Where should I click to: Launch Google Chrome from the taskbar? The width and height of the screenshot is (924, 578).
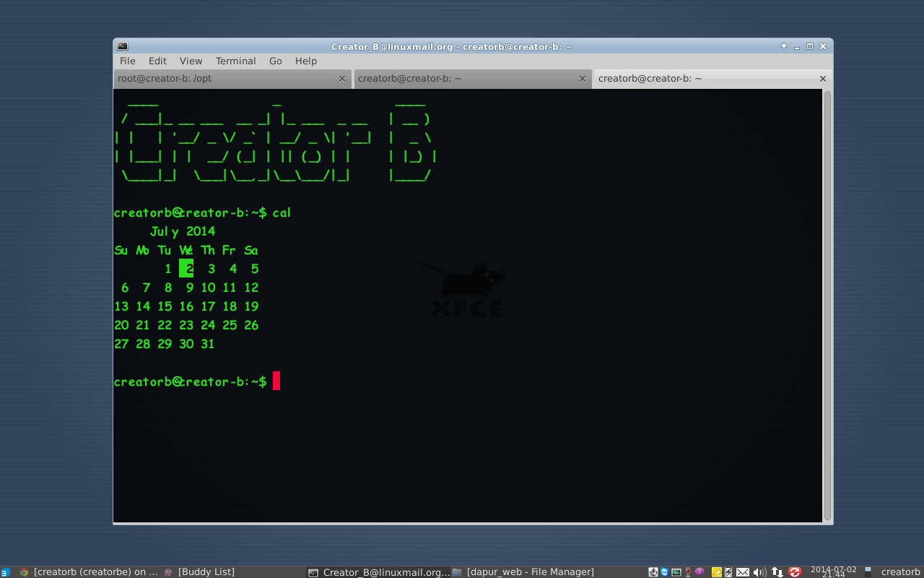click(23, 571)
